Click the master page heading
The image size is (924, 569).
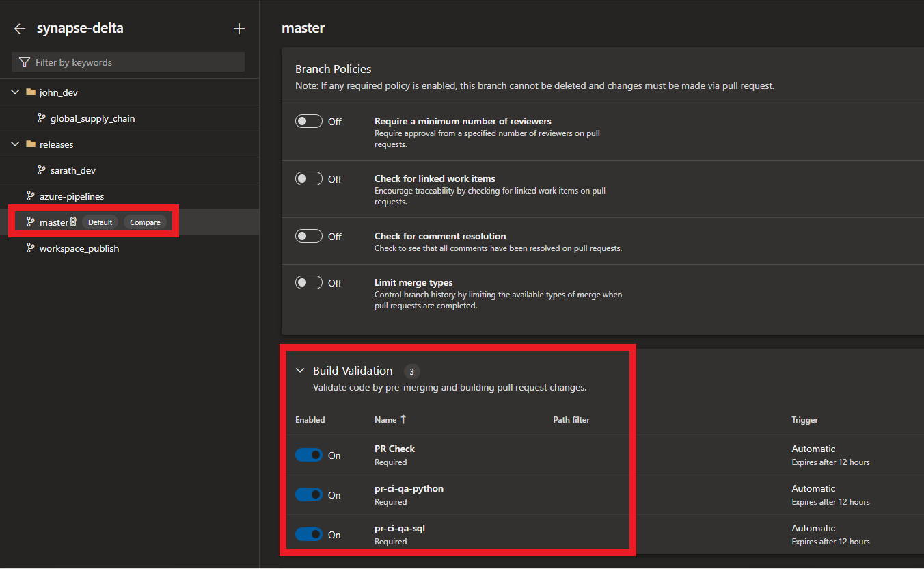tap(303, 28)
